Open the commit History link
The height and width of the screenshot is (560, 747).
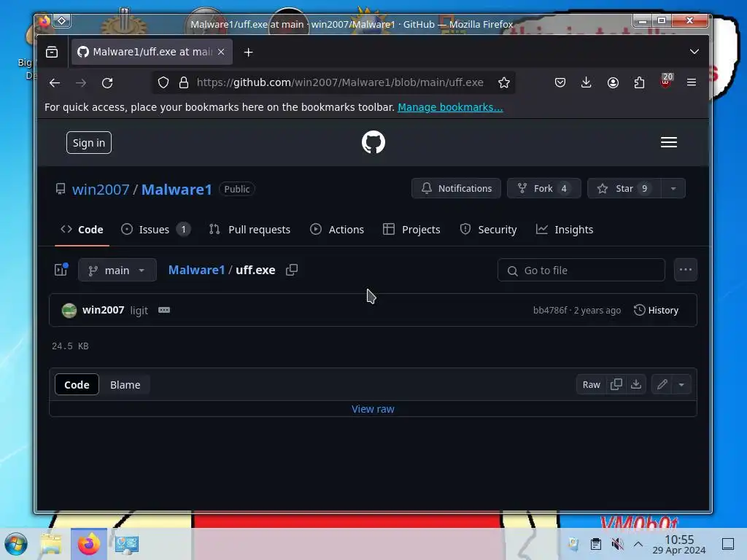click(x=656, y=310)
